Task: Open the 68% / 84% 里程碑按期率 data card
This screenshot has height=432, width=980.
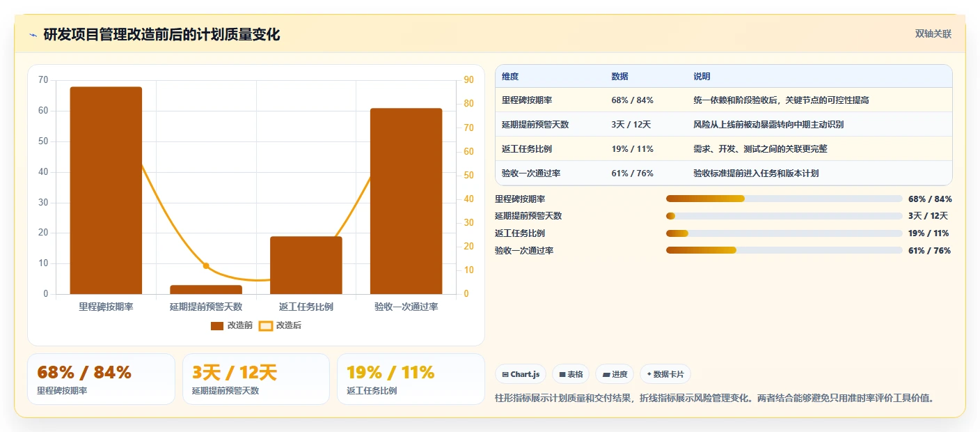Action: (101, 379)
